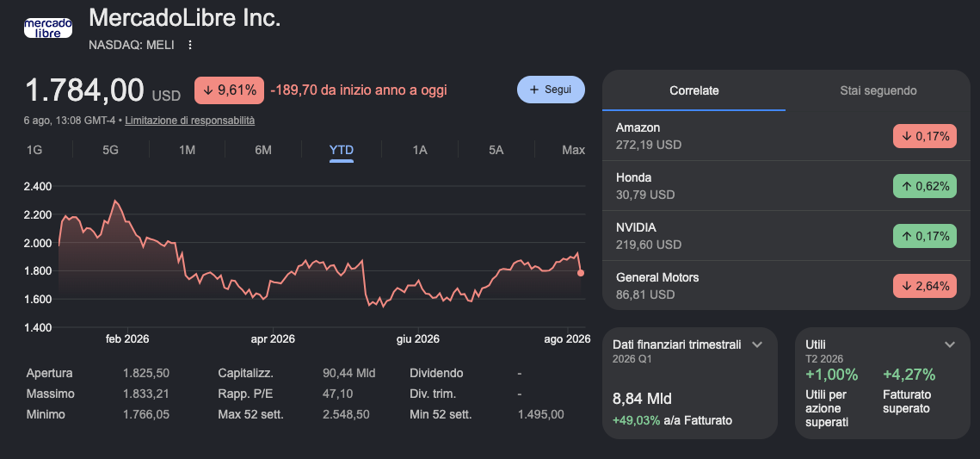Click the MercadoLibre Inc. title
The image size is (980, 459).
185,17
